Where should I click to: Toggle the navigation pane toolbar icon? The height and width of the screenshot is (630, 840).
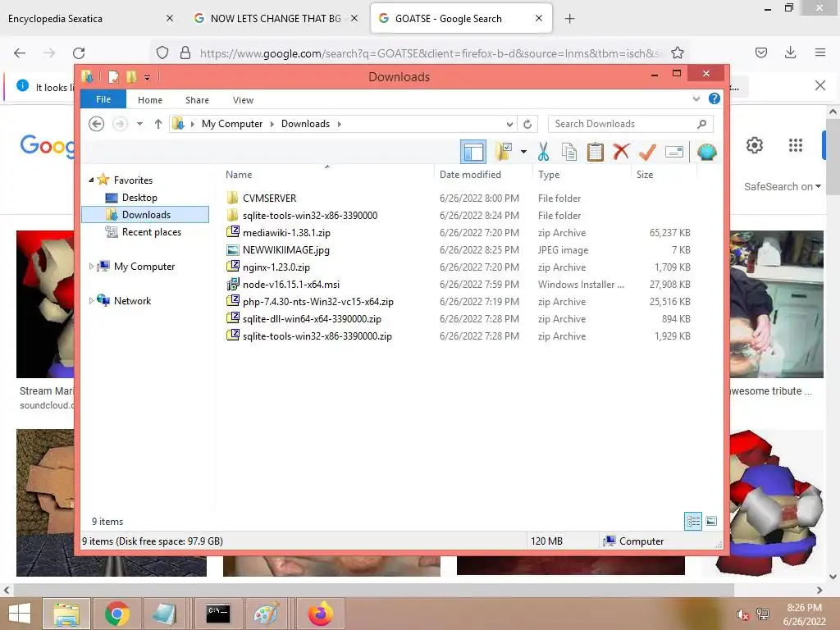473,152
